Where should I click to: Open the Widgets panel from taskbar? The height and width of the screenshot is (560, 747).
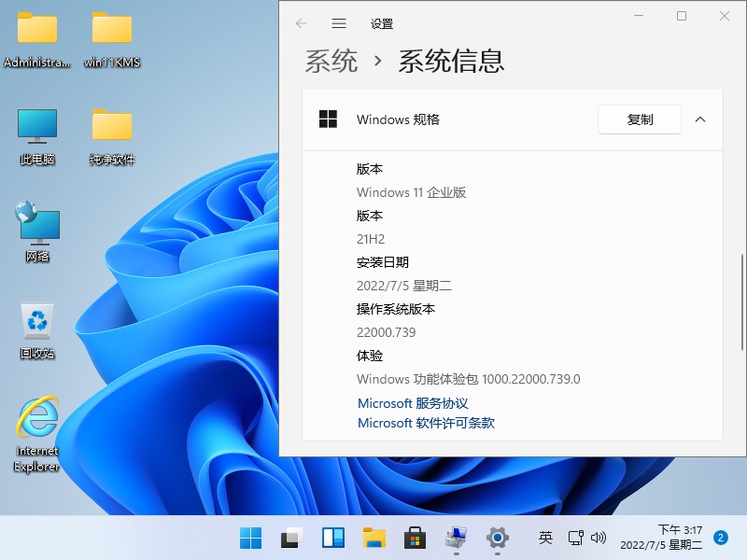click(333, 538)
